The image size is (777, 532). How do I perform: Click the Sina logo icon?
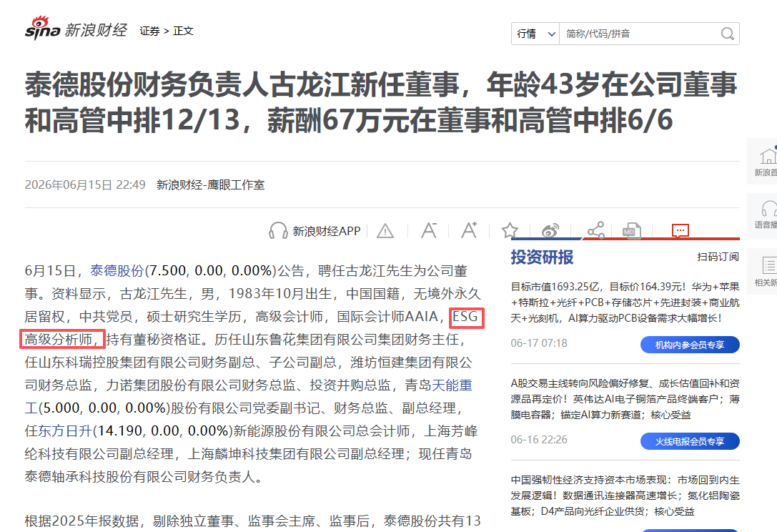(43, 29)
